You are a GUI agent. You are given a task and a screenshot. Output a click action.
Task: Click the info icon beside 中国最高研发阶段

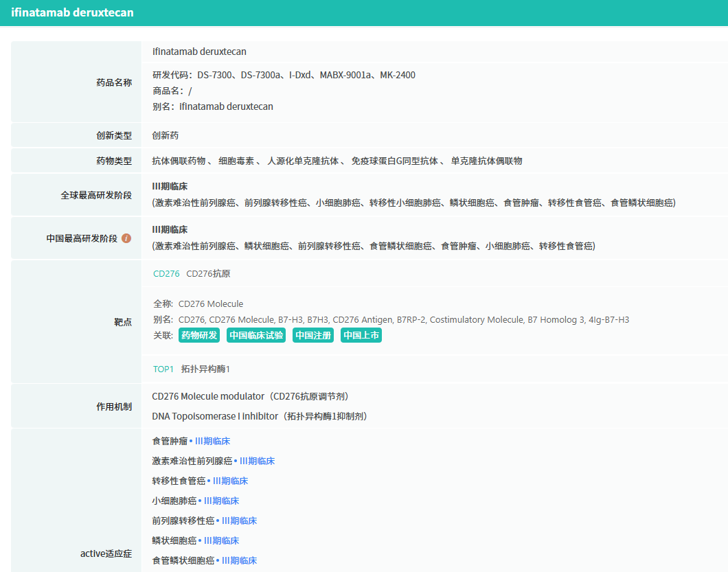pos(126,238)
